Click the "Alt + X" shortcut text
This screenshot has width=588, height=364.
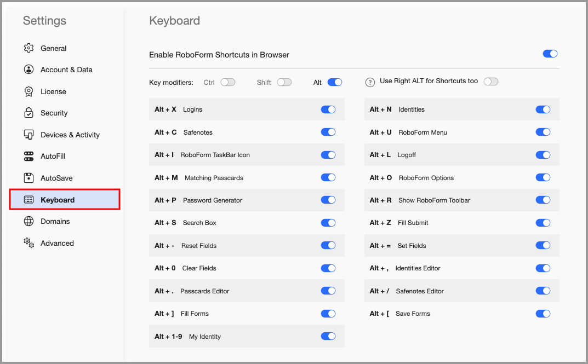[165, 109]
